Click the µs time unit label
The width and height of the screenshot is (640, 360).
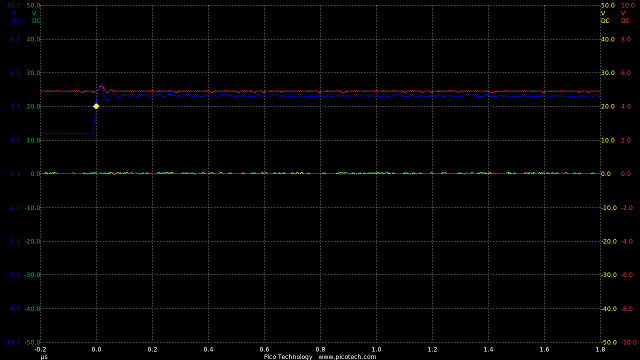pos(44,357)
